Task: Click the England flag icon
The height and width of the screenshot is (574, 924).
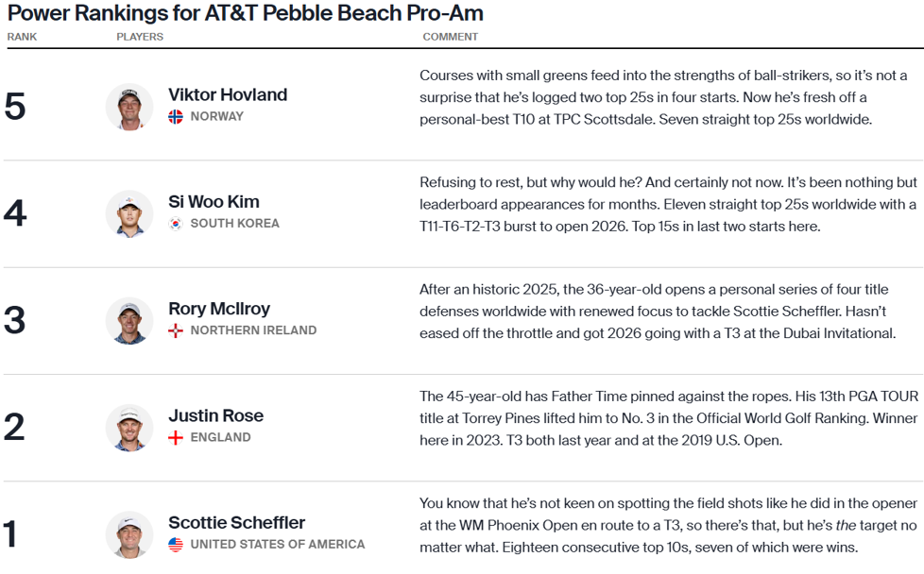Action: click(176, 437)
